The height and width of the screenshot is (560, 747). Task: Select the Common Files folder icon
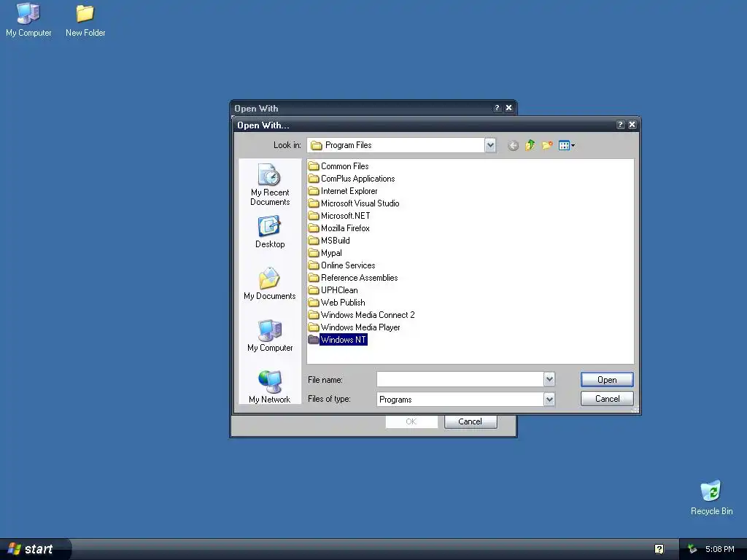313,166
